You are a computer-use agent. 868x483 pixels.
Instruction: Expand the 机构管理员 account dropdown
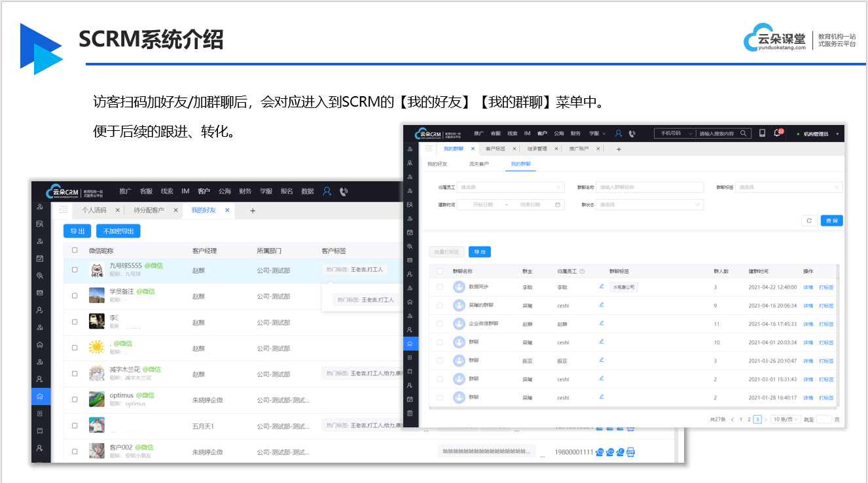[x=820, y=134]
